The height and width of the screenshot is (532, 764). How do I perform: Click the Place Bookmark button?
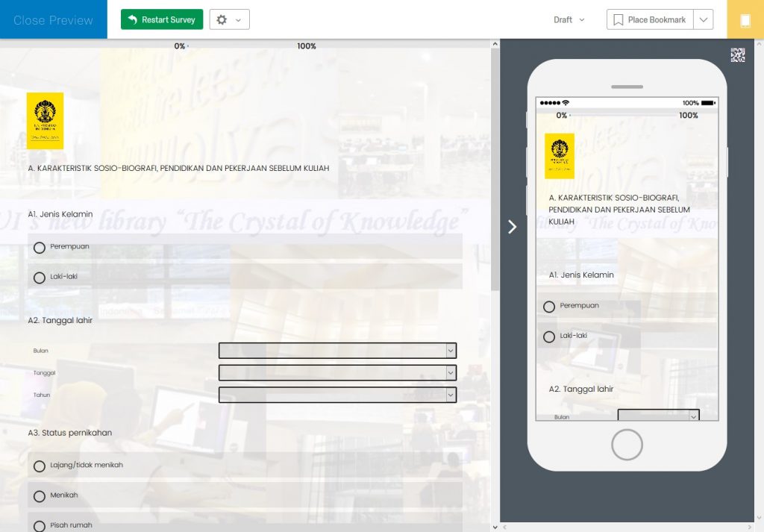click(x=650, y=19)
